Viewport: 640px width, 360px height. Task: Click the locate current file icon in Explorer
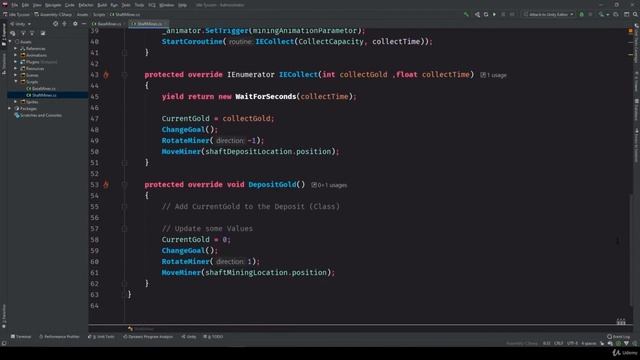[55, 24]
